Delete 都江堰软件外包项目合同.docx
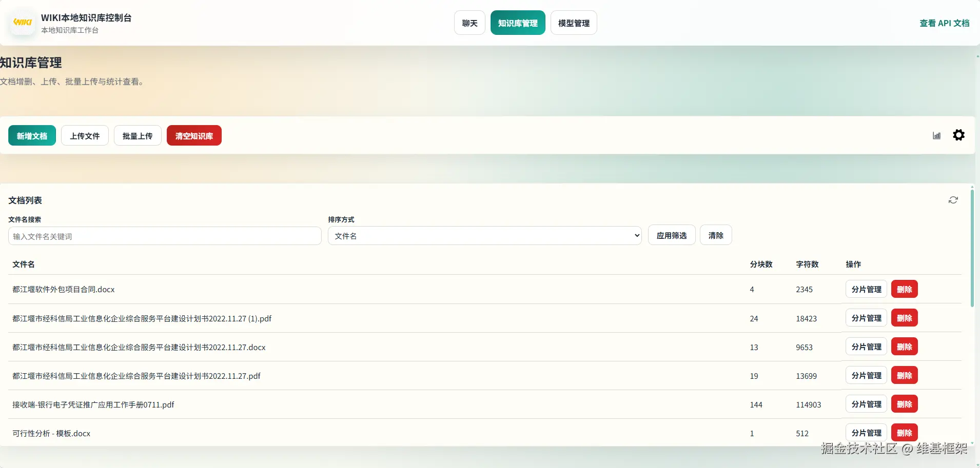The width and height of the screenshot is (980, 468). [x=904, y=289]
